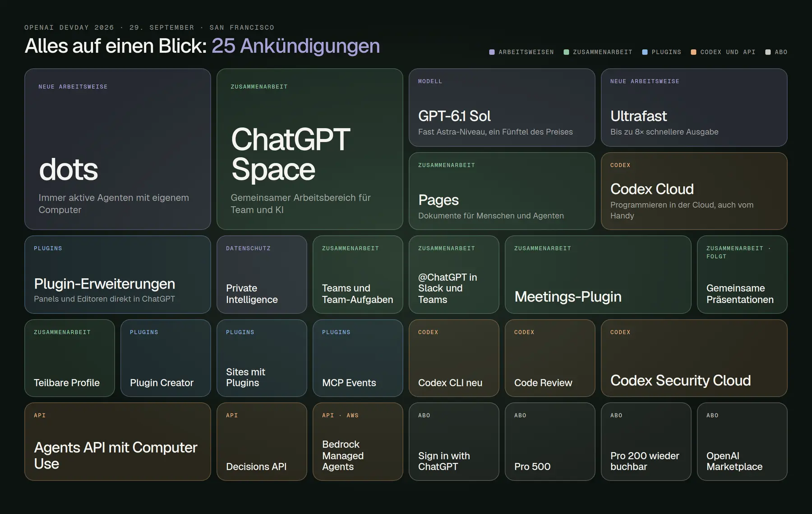812x514 pixels.
Task: Click the 'ZUSAMMENARBEIT · FOLGT' tag
Action: click(738, 252)
